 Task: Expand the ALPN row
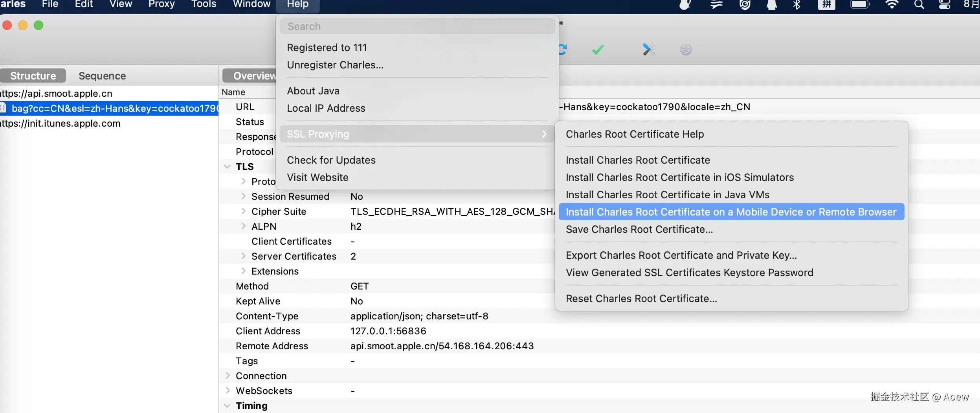pos(243,226)
